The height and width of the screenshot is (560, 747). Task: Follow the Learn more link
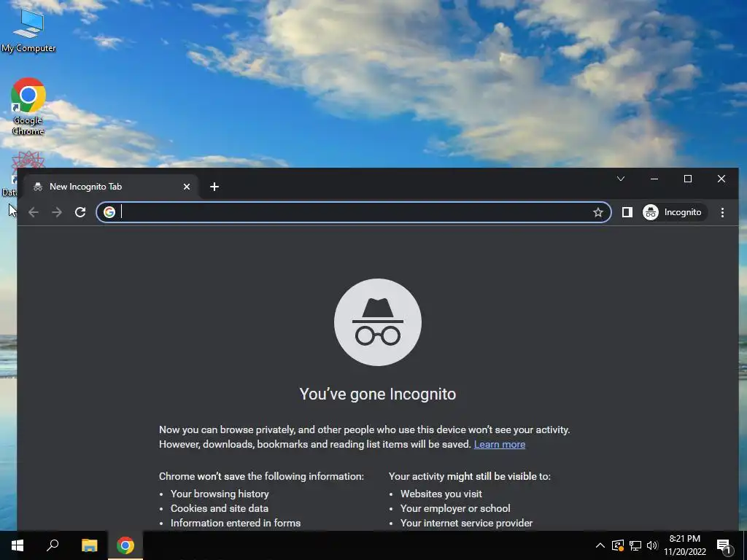tap(499, 444)
